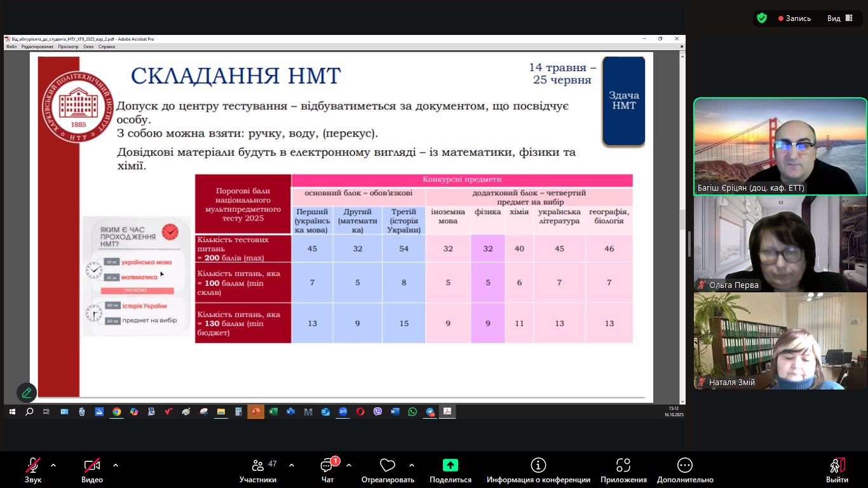Click the green annotation pencil button
The height and width of the screenshot is (488, 868).
27,393
